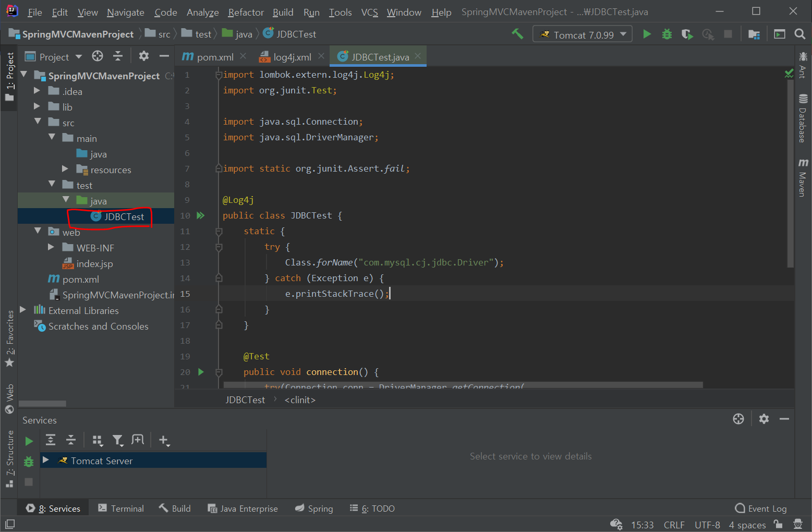812x532 pixels.
Task: Run service in the Services panel
Action: (29, 441)
